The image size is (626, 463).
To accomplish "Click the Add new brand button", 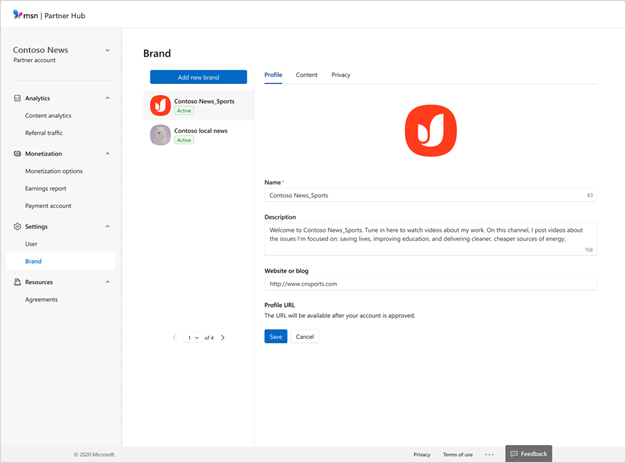I will 198,77.
